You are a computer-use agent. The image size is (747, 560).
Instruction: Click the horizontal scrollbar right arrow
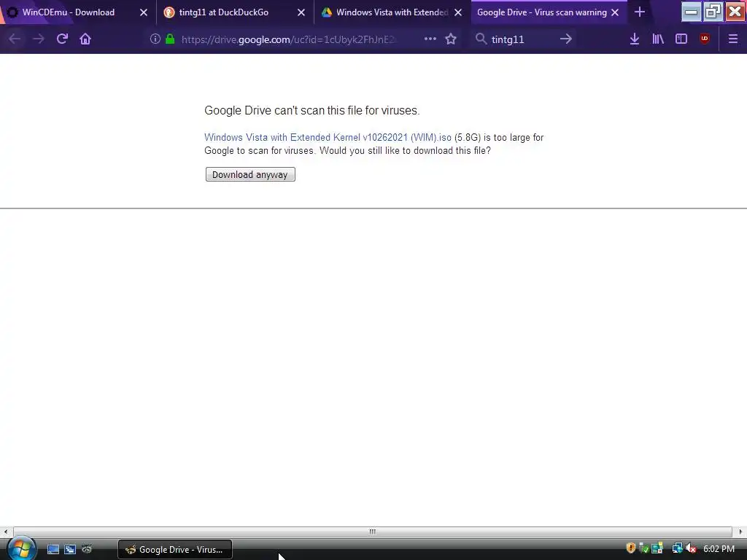click(740, 532)
